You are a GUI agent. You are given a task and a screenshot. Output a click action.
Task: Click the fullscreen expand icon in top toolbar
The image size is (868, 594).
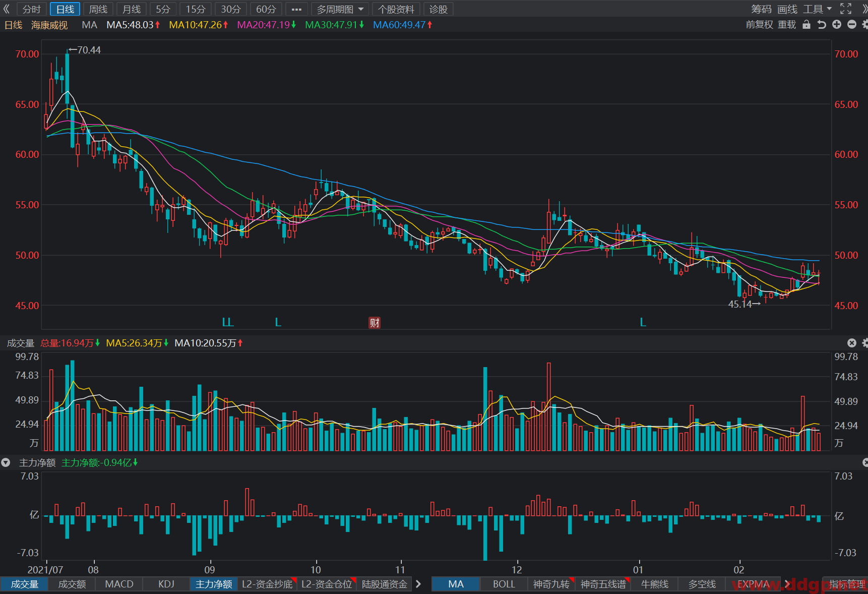tap(846, 9)
